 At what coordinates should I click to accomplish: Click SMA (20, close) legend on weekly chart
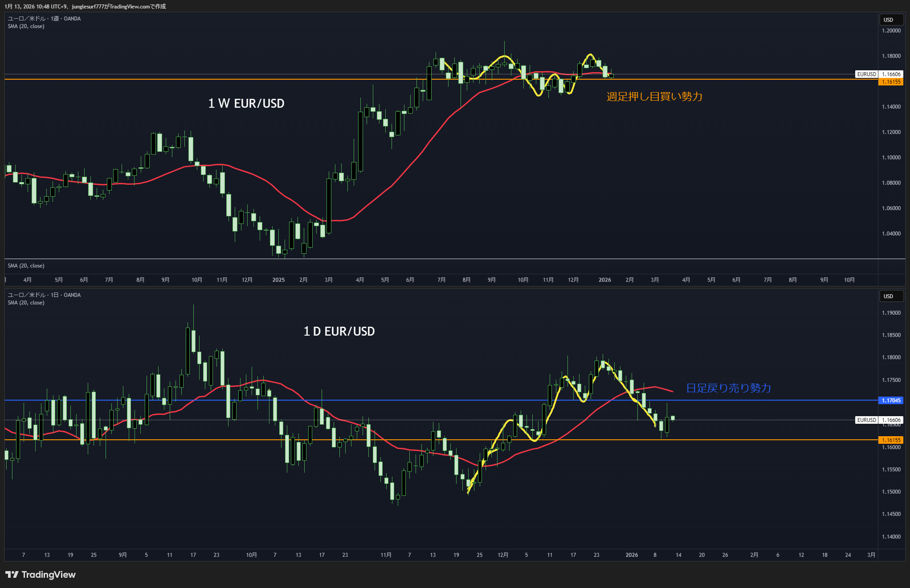26,26
